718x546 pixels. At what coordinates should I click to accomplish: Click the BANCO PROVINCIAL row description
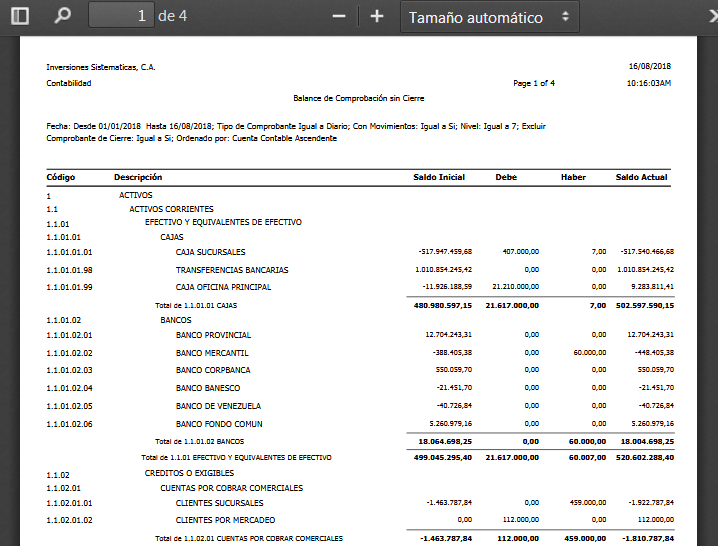tap(213, 335)
